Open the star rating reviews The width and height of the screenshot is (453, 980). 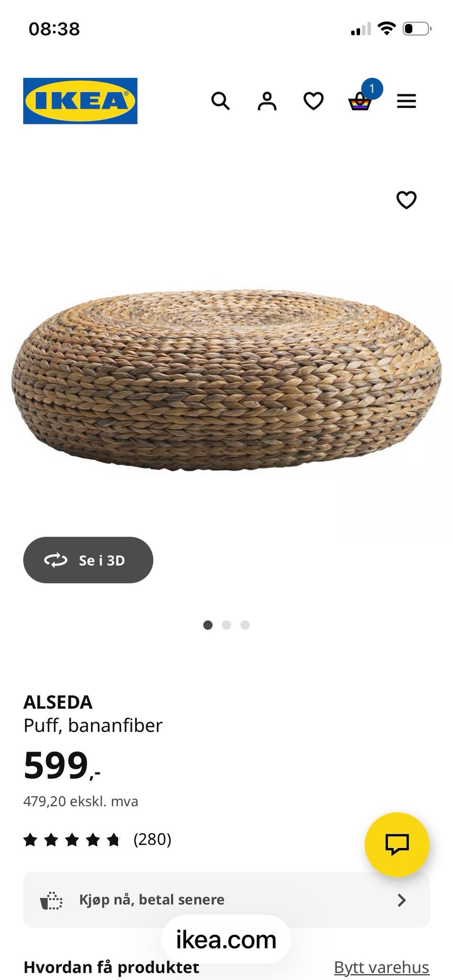point(72,839)
